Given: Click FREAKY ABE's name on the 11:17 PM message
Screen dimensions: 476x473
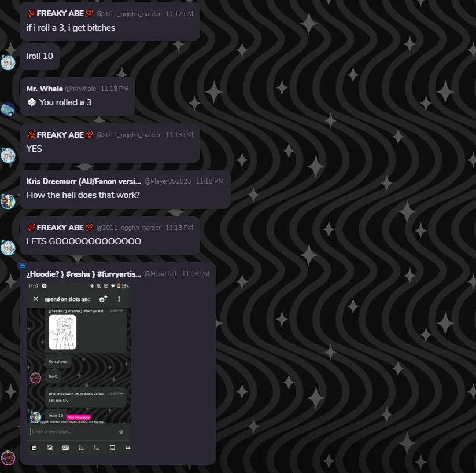Looking at the screenshot, I should [60, 14].
